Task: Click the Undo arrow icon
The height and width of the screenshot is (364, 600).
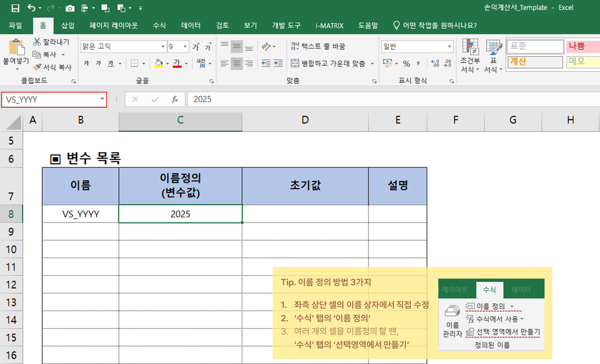Action: [x=31, y=8]
